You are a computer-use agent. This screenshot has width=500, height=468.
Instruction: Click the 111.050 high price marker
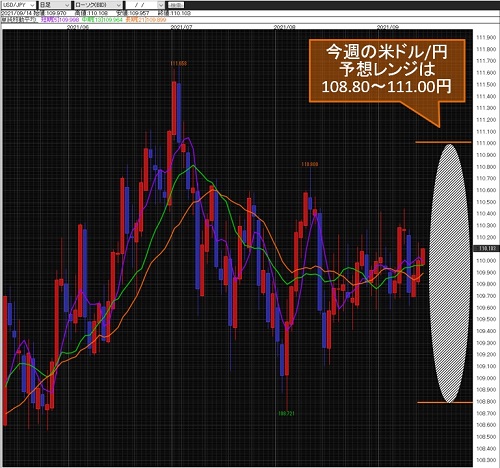(x=179, y=63)
